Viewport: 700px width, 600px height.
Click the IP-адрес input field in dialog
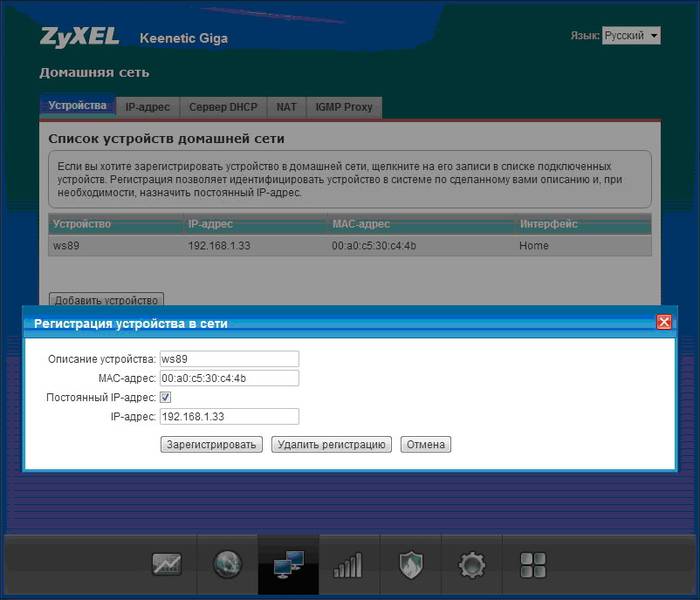point(229,416)
